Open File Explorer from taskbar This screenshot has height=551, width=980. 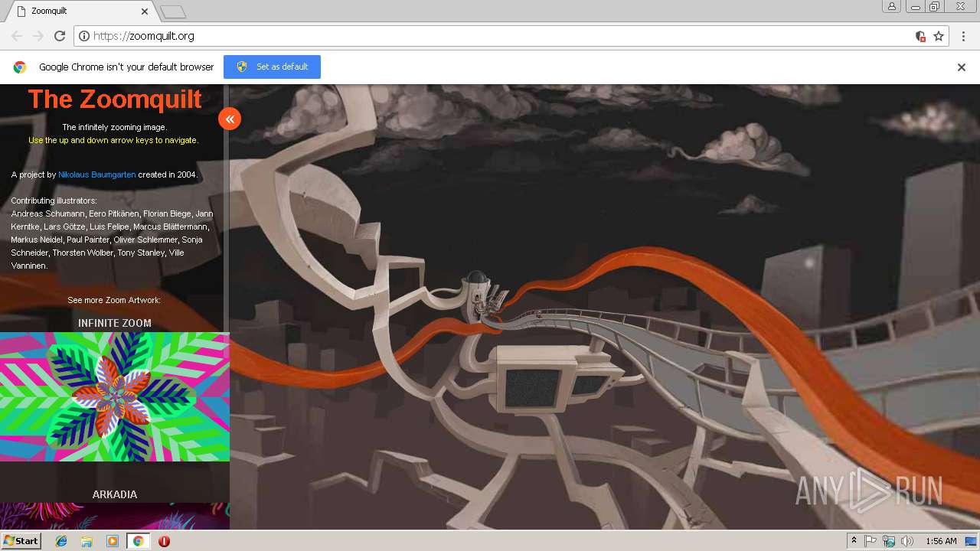(87, 541)
